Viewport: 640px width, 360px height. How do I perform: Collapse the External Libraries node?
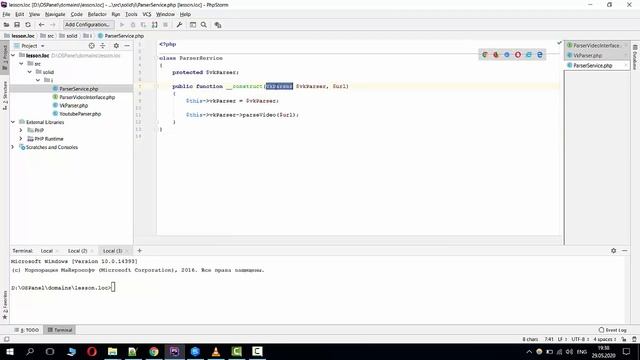tap(13, 122)
